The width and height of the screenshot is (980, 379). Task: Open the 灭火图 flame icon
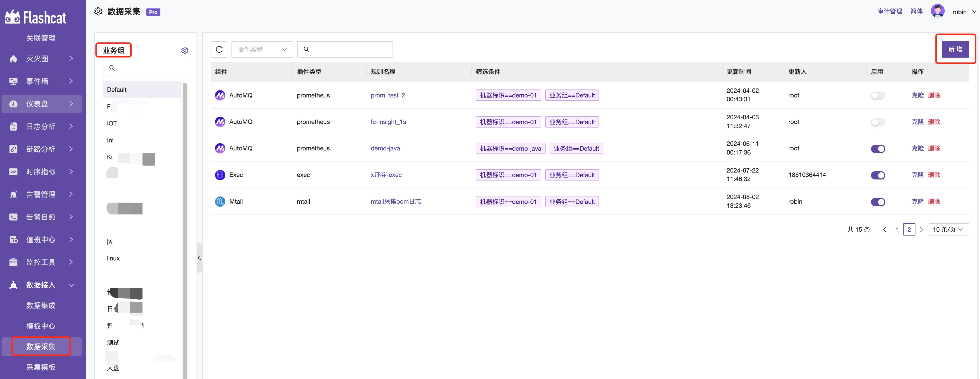point(13,59)
